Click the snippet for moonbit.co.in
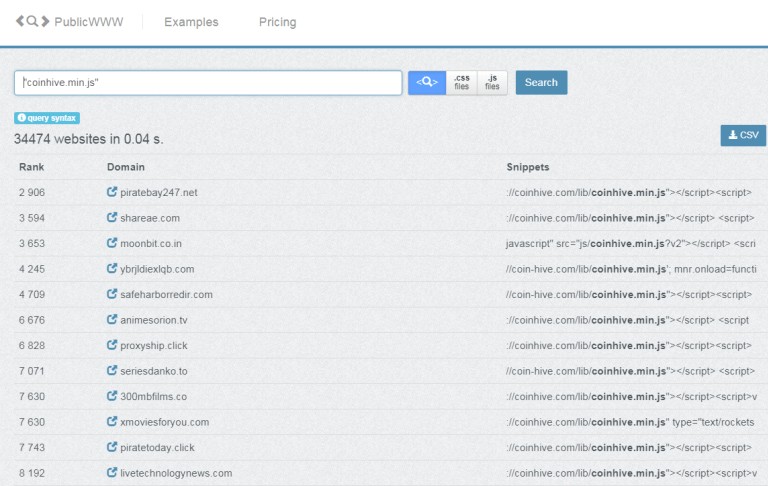This screenshot has width=768, height=486. [631, 243]
